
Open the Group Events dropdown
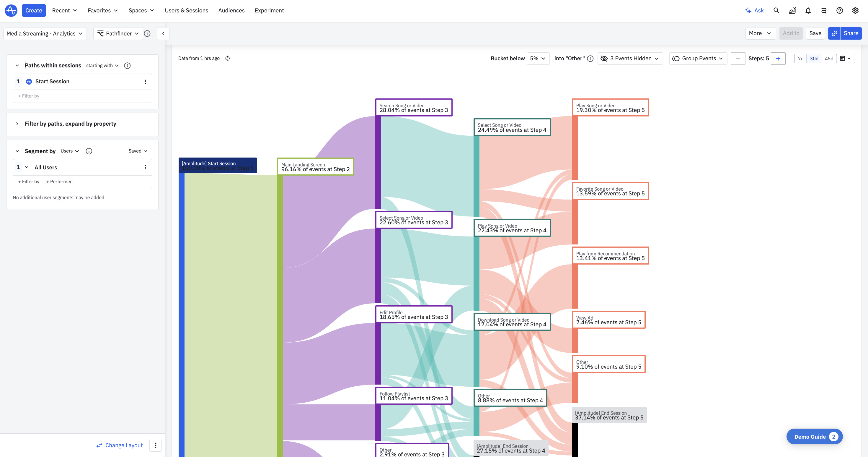[698, 58]
